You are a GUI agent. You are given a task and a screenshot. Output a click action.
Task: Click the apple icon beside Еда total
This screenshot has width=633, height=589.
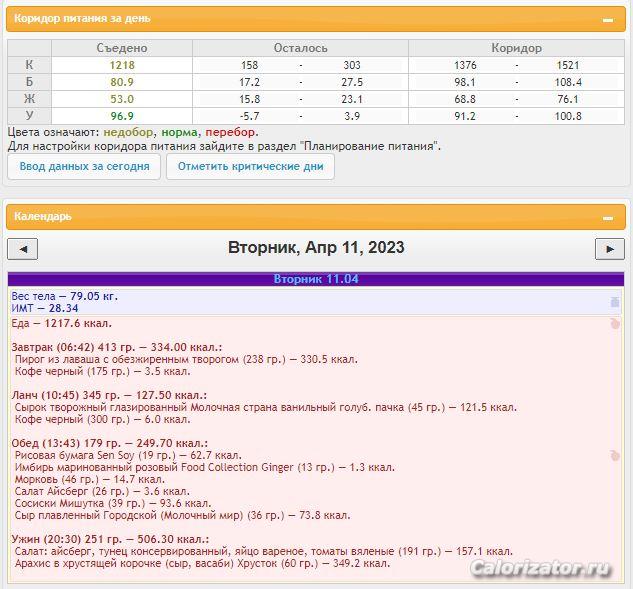pyautogui.click(x=615, y=324)
